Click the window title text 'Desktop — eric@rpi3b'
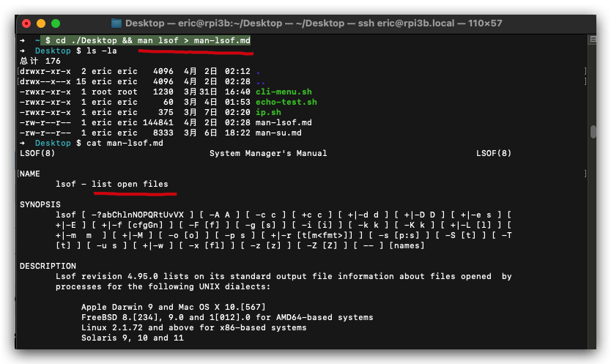Image resolution: width=611 pixels, height=364 pixels. point(179,23)
